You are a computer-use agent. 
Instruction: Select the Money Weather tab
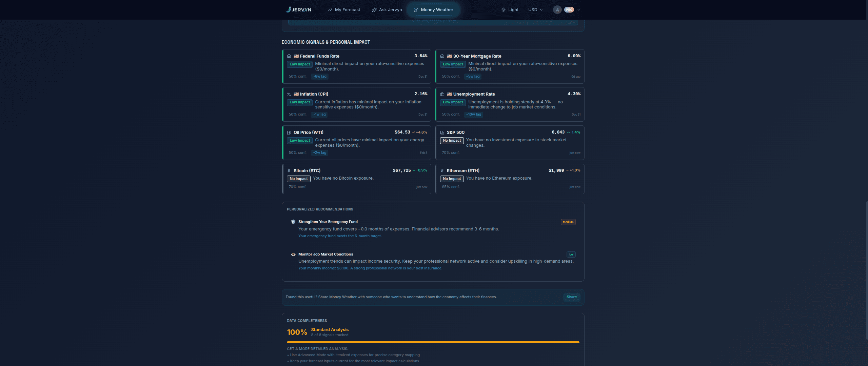[433, 10]
